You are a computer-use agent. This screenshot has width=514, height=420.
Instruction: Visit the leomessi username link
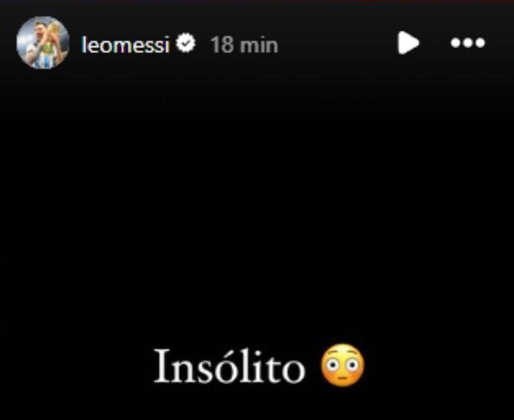[126, 44]
